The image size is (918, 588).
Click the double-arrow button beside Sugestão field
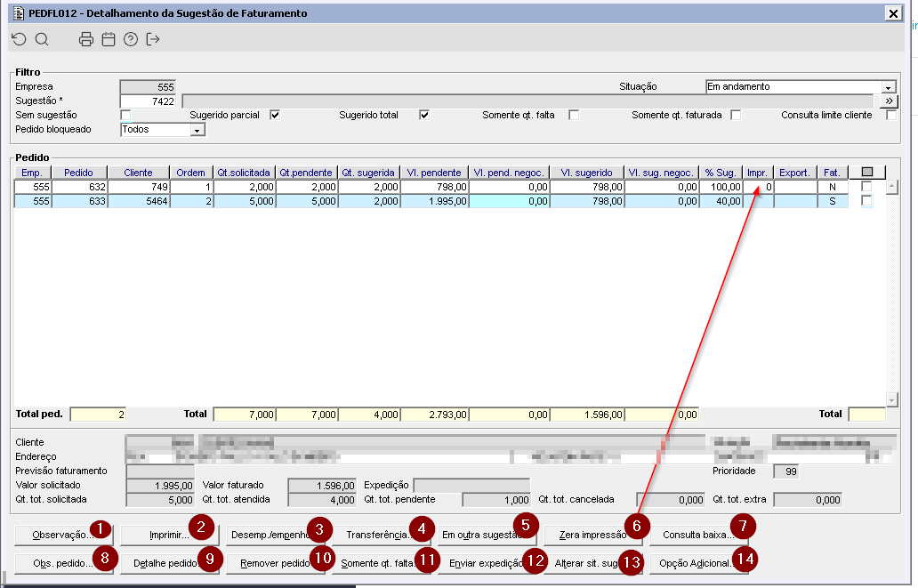point(889,101)
